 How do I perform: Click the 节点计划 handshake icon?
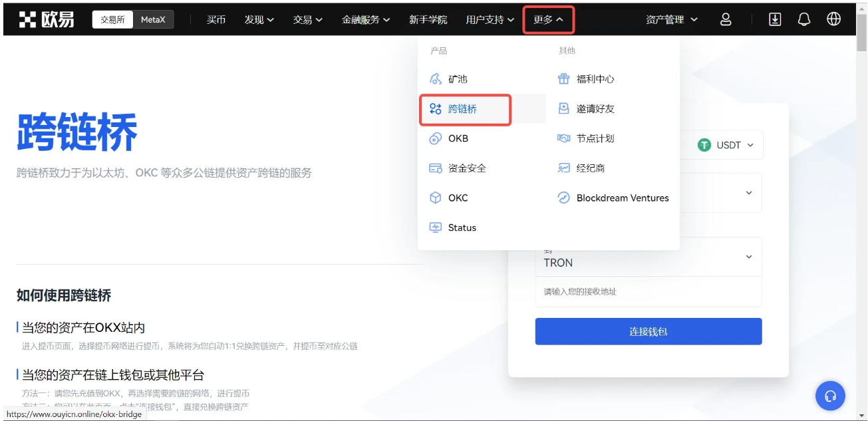click(x=564, y=138)
